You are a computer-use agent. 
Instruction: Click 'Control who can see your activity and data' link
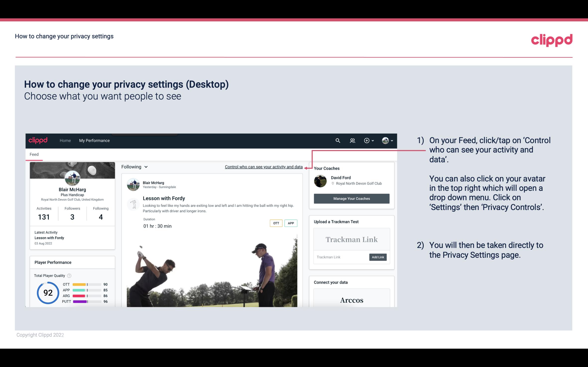[263, 167]
